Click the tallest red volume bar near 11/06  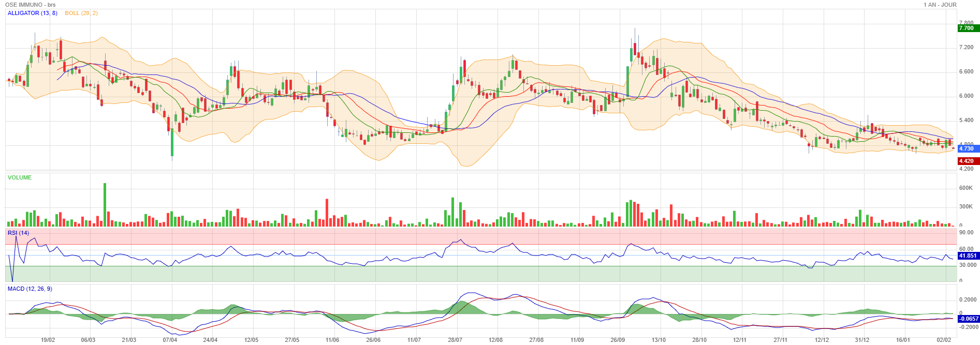[x=327, y=212]
